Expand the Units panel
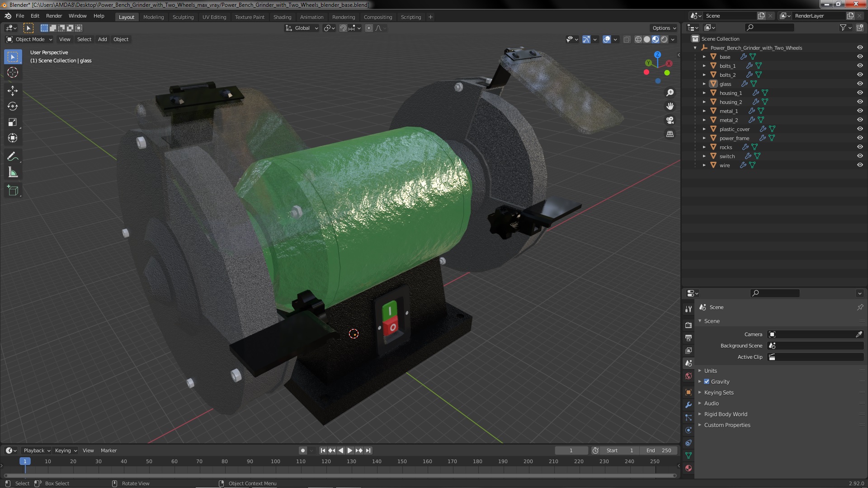The image size is (868, 488). click(x=710, y=371)
